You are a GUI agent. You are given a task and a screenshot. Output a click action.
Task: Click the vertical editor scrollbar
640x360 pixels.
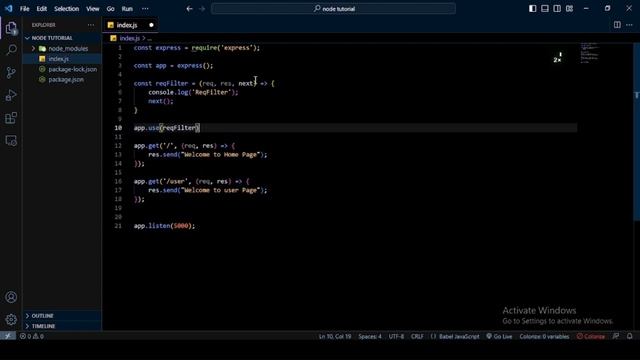pyautogui.click(x=636, y=131)
